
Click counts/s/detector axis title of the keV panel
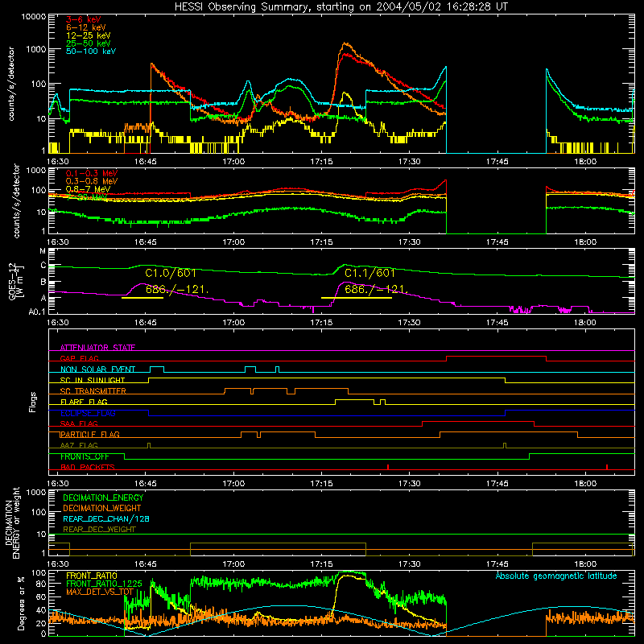coord(11,84)
